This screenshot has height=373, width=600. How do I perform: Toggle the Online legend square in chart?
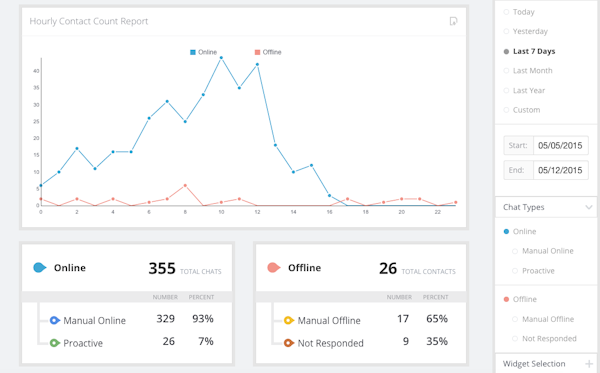[193, 52]
